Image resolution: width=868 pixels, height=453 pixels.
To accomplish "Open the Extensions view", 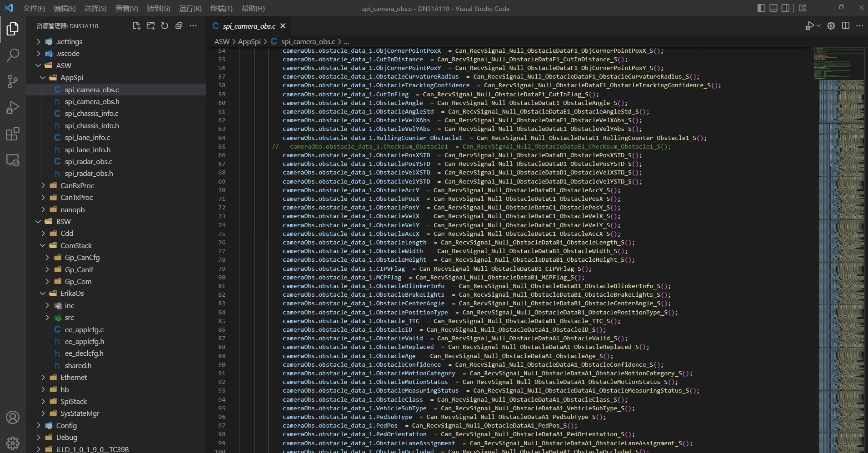I will click(x=13, y=134).
